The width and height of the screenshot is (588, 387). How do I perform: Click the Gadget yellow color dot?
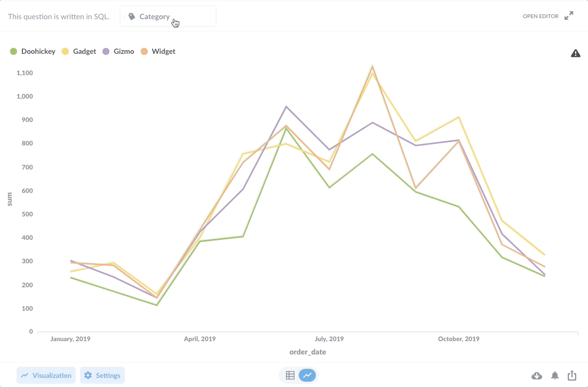tap(66, 52)
